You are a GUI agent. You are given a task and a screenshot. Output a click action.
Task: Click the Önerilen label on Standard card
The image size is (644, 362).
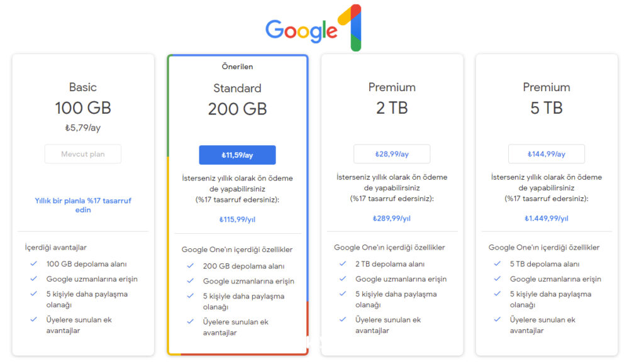click(237, 67)
